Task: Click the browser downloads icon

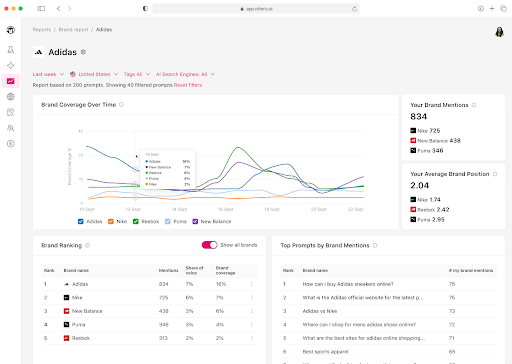Action: point(481,9)
